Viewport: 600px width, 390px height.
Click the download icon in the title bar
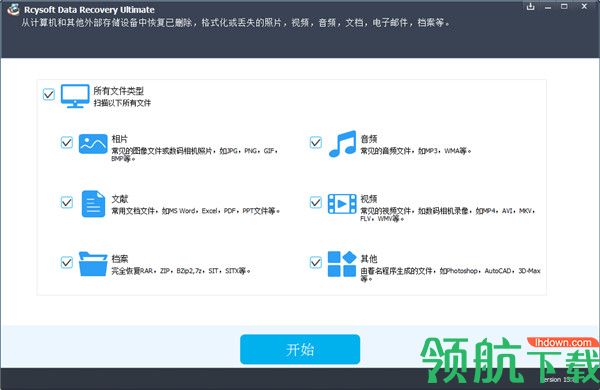click(530, 7)
